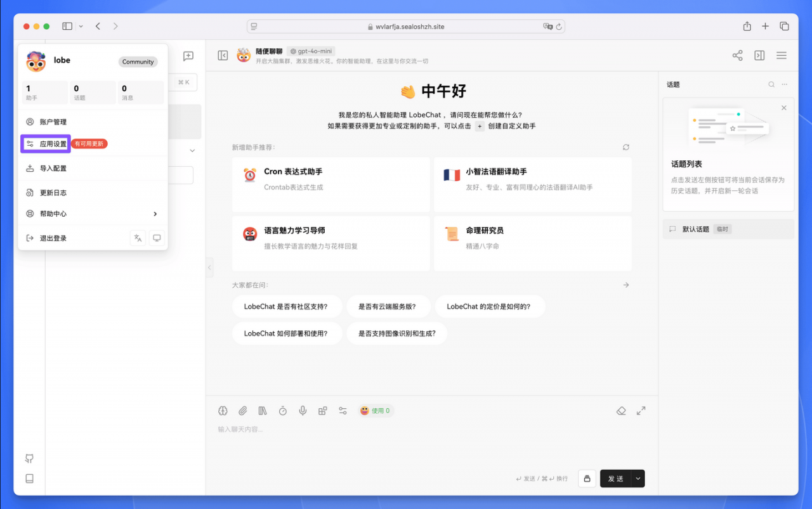Open a new Safari tab with plus icon

click(x=765, y=26)
